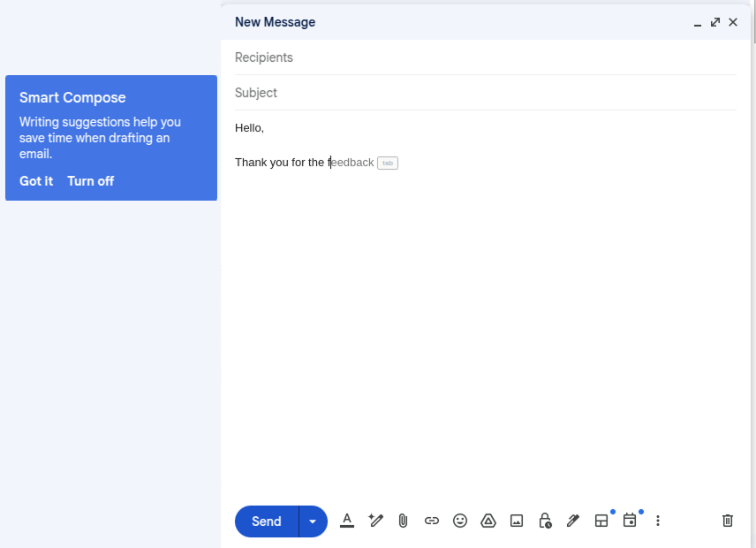Set up a time to meet
This screenshot has height=548, width=756.
coord(630,521)
